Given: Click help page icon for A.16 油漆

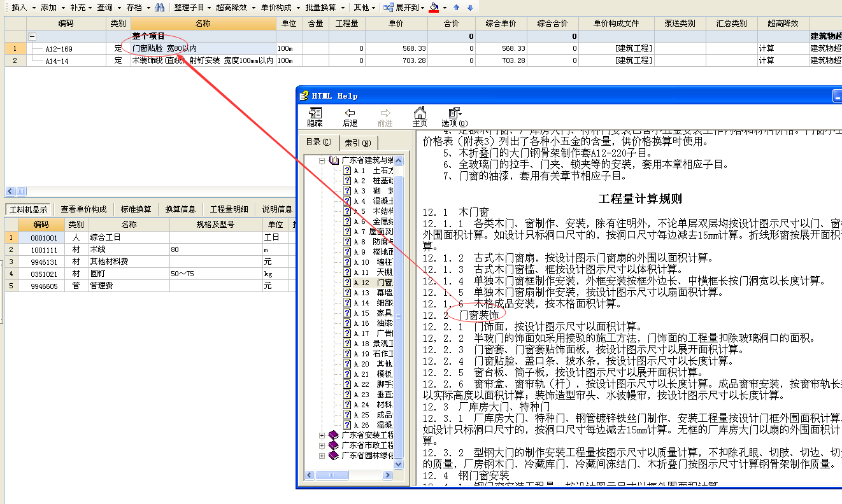Looking at the screenshot, I should click(347, 323).
